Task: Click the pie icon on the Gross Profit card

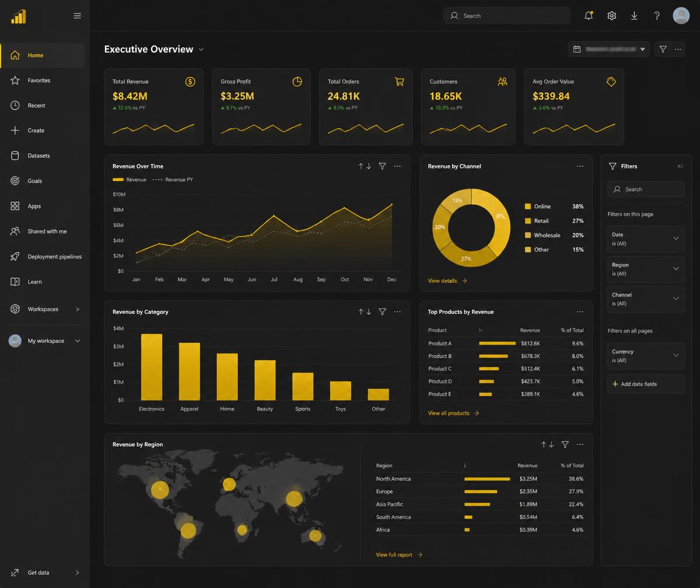Action: click(297, 82)
